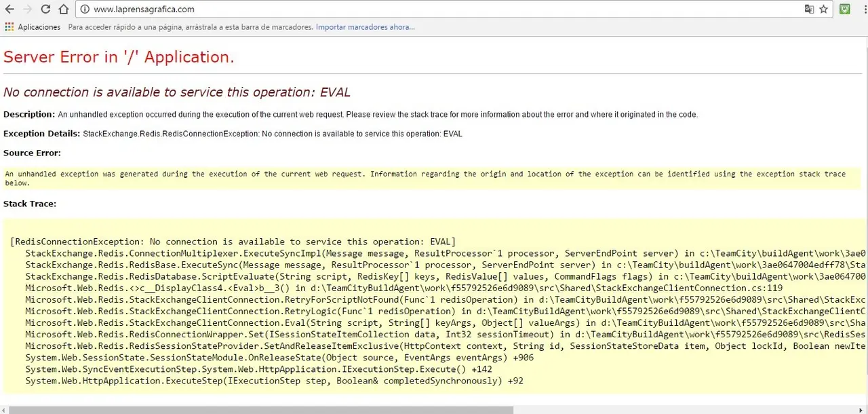
Task: Open the Aplicaciones apps shortcut
Action: point(33,27)
